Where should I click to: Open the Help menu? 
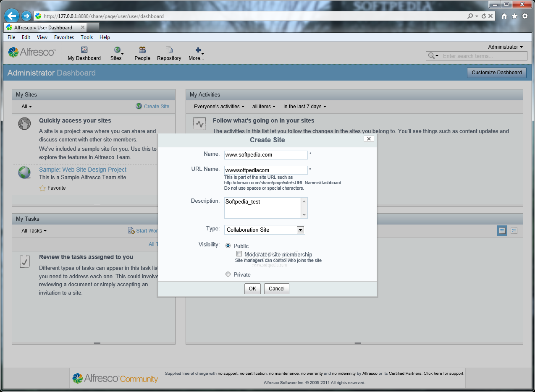click(105, 37)
